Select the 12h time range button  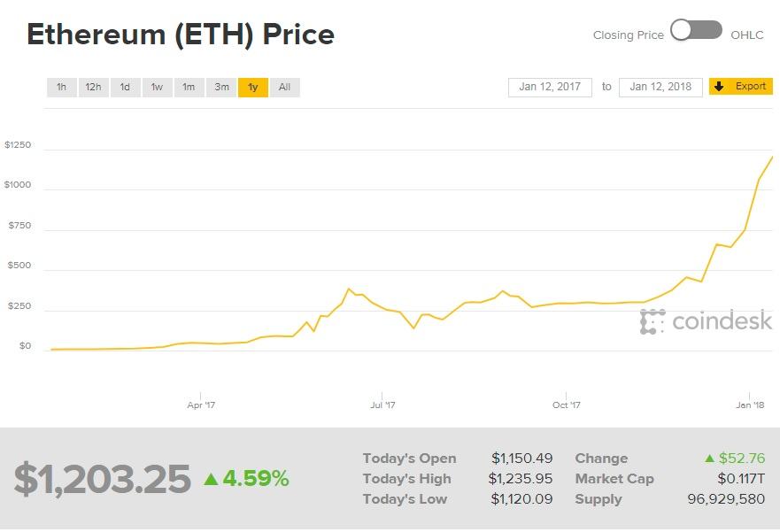[93, 87]
